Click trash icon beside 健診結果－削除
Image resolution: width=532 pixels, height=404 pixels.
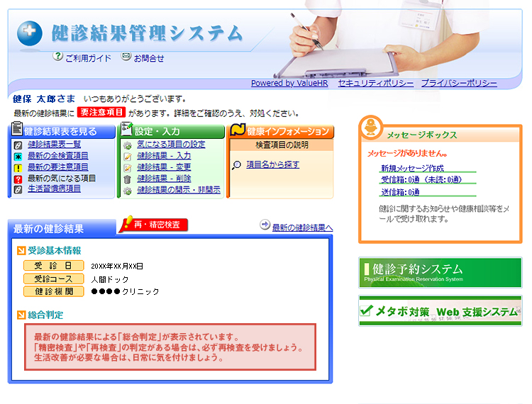pyautogui.click(x=127, y=179)
